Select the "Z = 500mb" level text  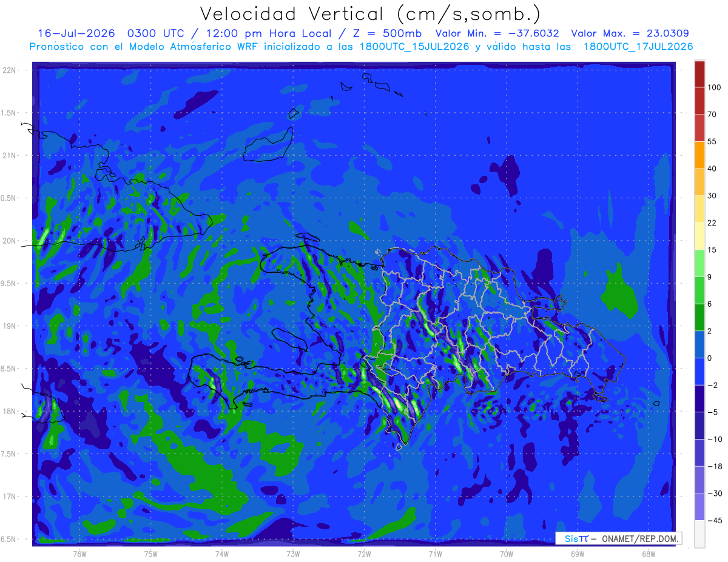(x=388, y=33)
